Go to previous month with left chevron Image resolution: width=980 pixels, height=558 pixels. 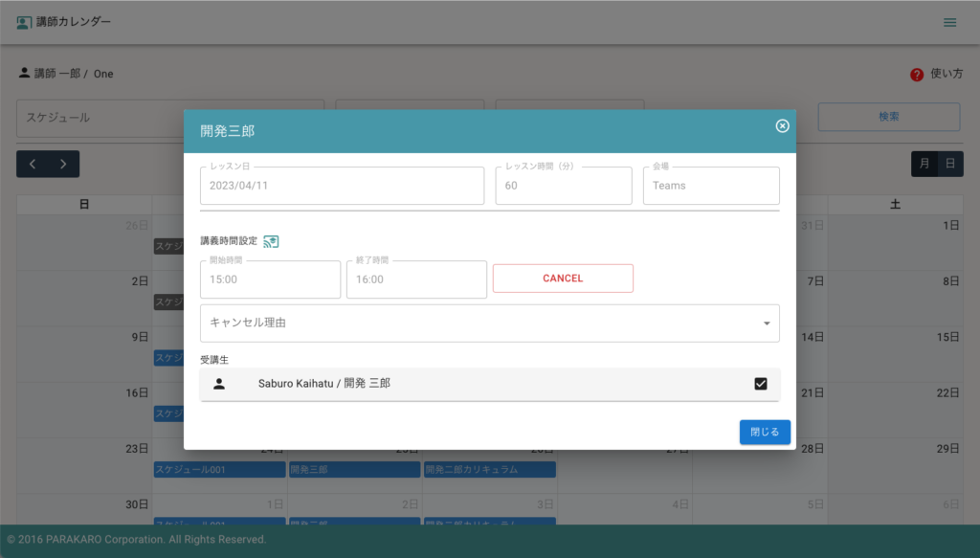33,164
